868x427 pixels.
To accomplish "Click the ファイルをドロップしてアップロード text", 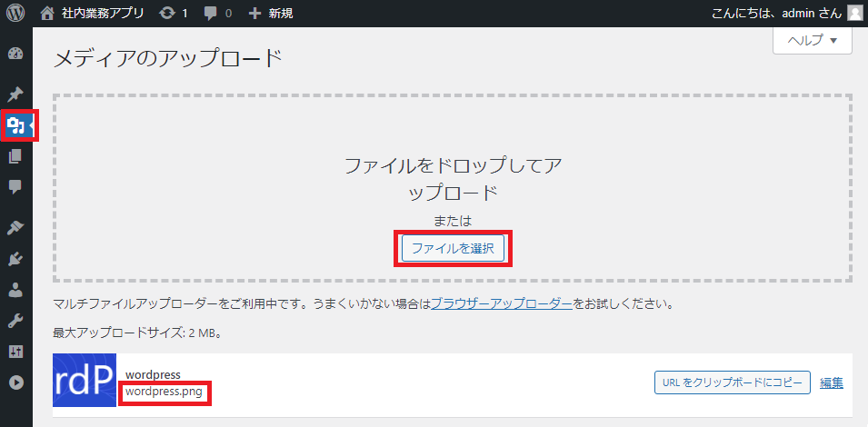I will [453, 179].
